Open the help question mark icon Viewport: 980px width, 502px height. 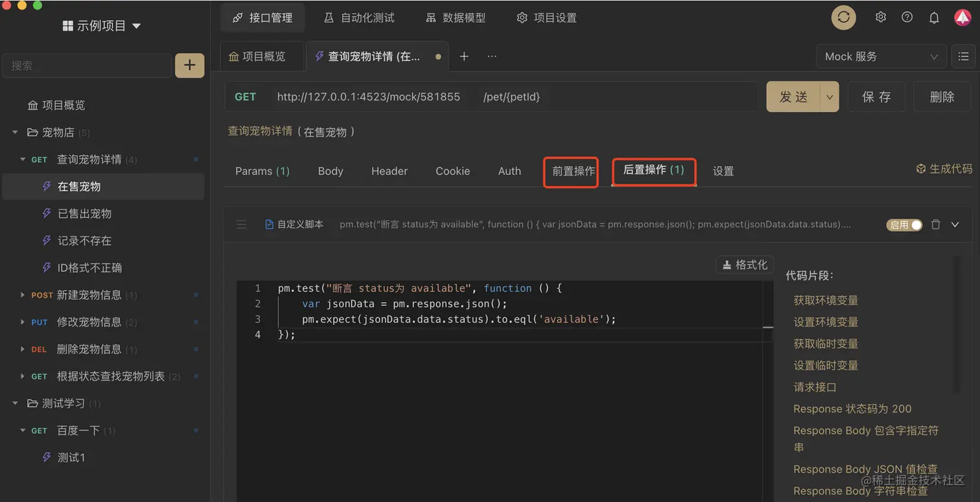pos(907,18)
